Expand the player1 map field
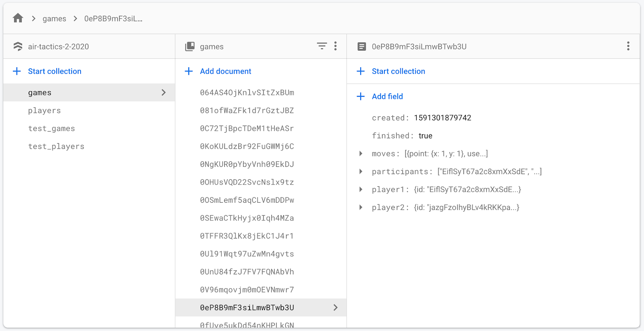 coord(361,189)
